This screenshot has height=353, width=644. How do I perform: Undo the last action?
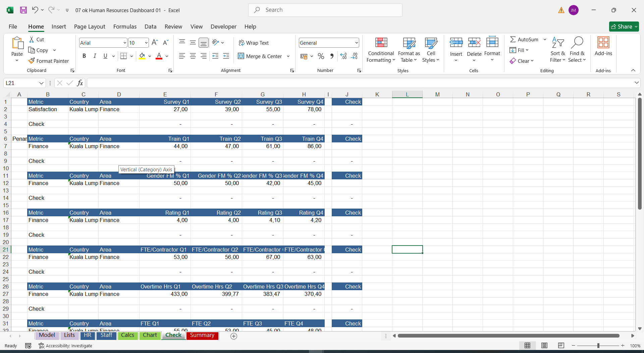click(x=35, y=10)
